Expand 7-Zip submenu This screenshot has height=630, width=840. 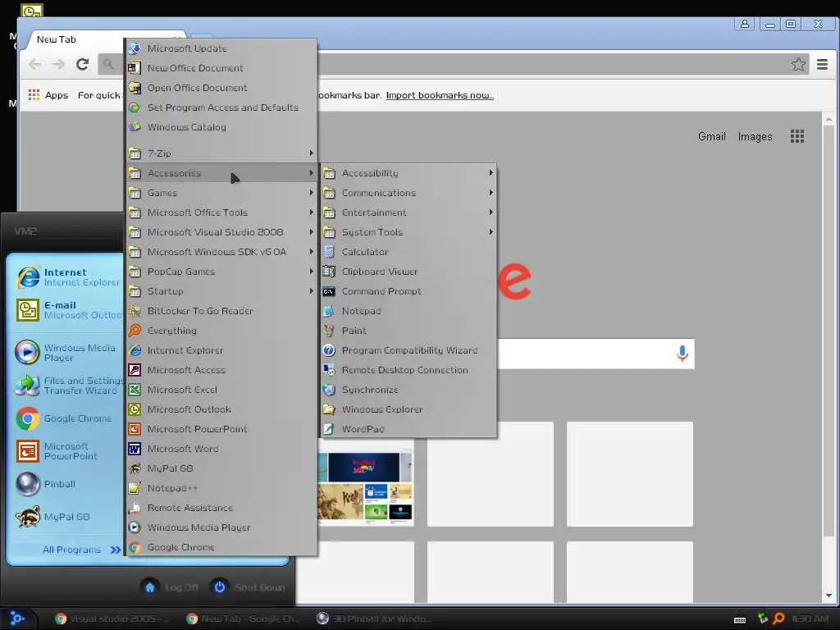[221, 153]
